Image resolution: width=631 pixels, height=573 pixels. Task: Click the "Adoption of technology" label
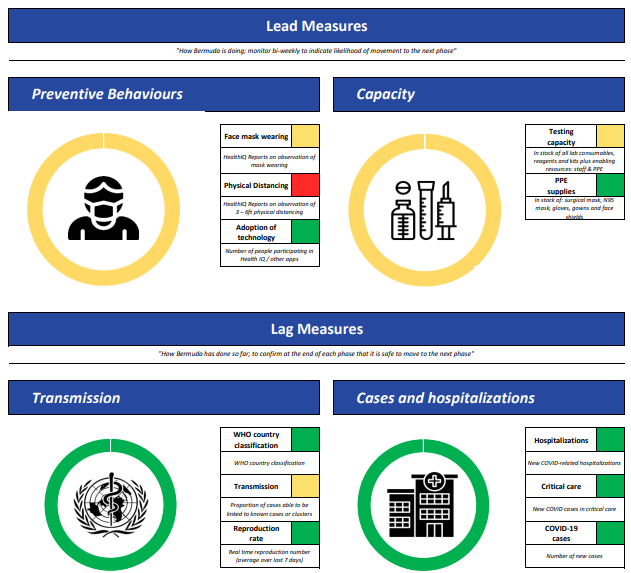tap(256, 232)
